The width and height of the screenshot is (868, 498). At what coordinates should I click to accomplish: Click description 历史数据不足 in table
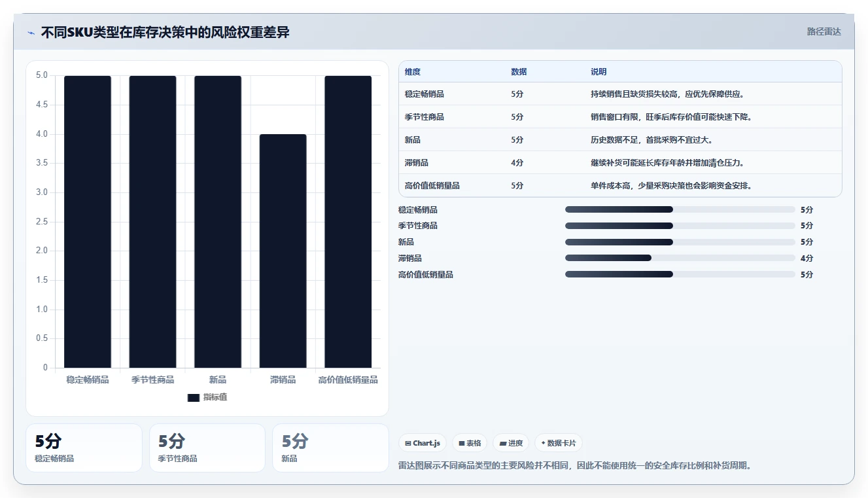point(651,140)
